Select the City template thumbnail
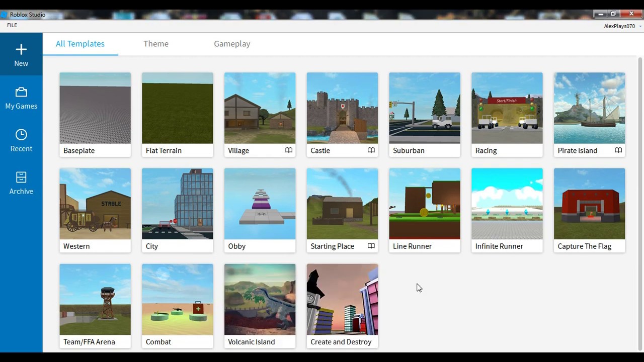The width and height of the screenshot is (644, 362). point(178,204)
